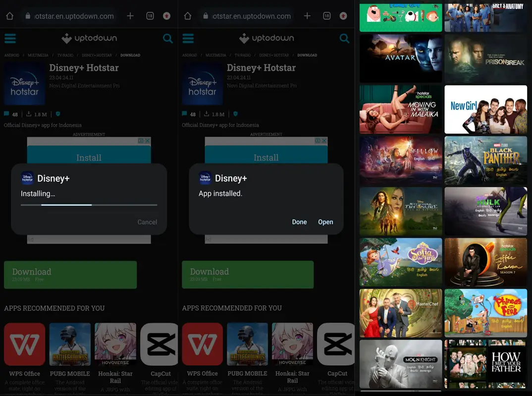Open Sofia the First thumbnail
Image resolution: width=532 pixels, height=396 pixels.
[x=401, y=262]
